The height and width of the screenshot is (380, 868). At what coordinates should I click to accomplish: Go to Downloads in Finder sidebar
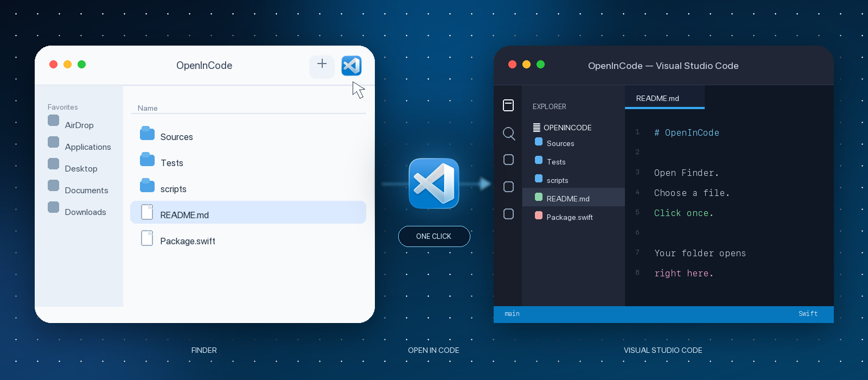click(77, 212)
